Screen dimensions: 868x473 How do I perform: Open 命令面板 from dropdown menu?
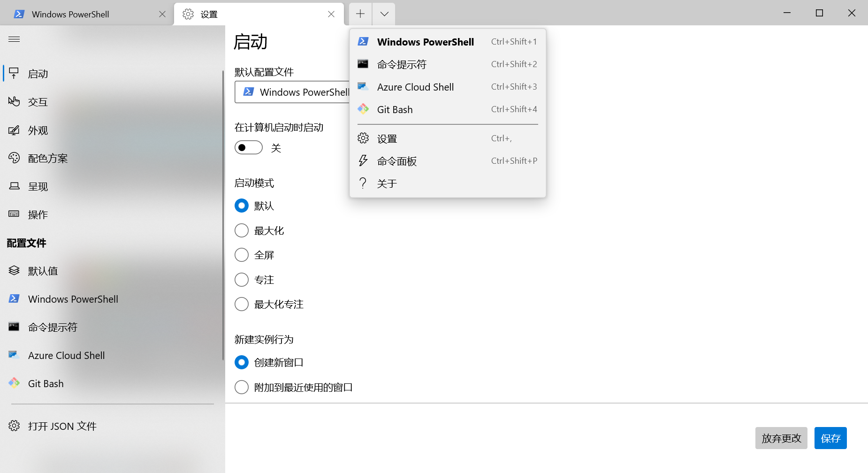point(448,161)
